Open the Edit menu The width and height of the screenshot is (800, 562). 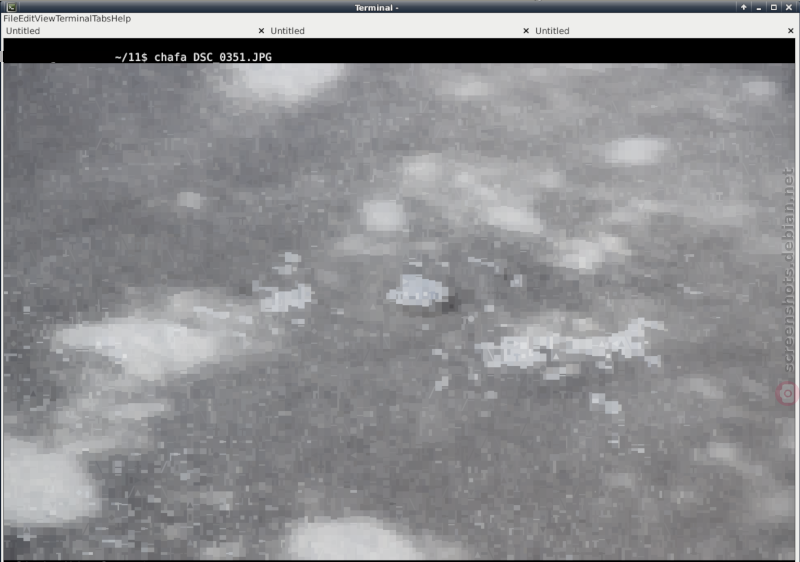(27, 18)
